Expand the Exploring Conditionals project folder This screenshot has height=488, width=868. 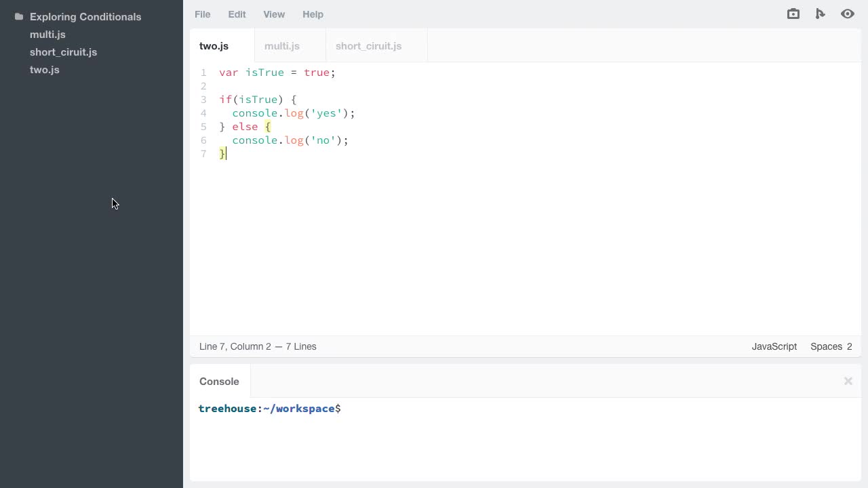[85, 16]
